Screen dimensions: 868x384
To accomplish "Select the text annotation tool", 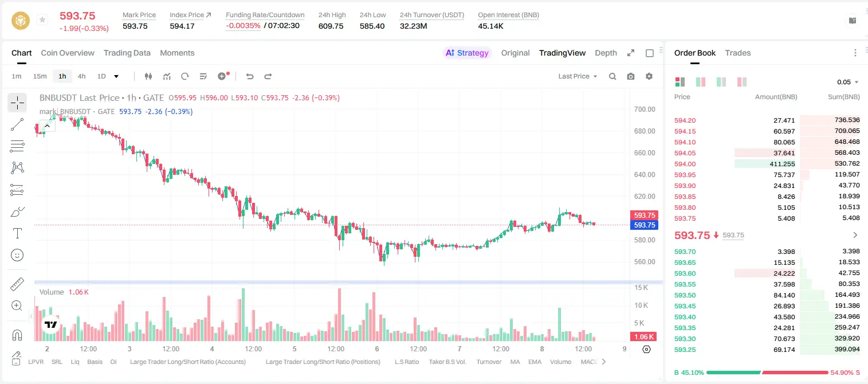I will point(17,233).
